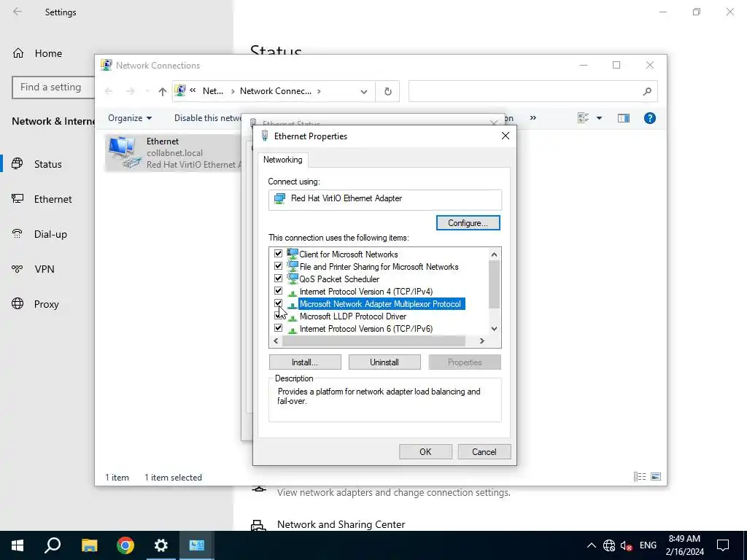The height and width of the screenshot is (560, 747).
Task: Open the Organize dropdown menu
Action: point(130,118)
